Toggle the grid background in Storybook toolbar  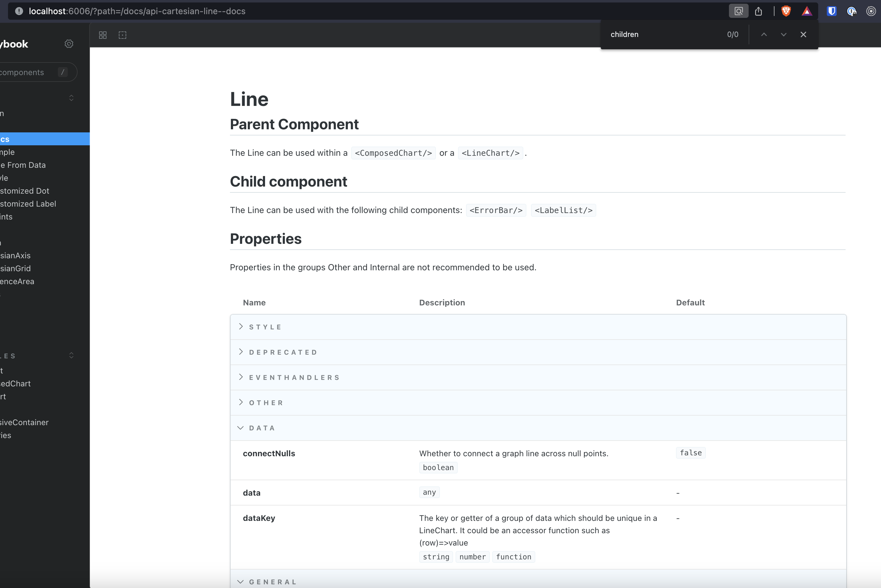tap(103, 35)
